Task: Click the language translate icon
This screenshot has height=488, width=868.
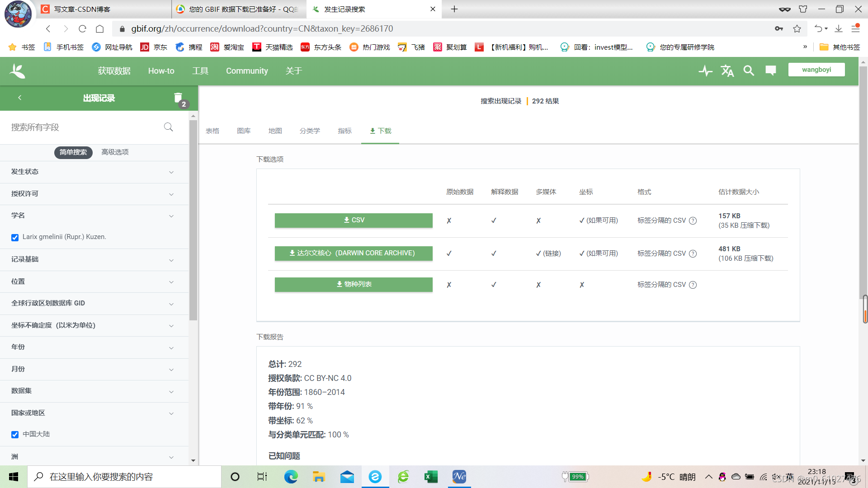Action: point(727,71)
